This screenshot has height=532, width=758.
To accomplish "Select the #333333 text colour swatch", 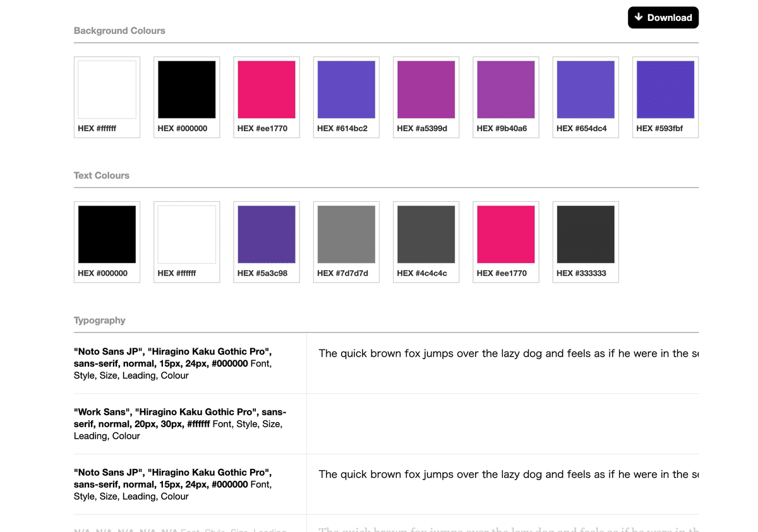I will point(586,234).
